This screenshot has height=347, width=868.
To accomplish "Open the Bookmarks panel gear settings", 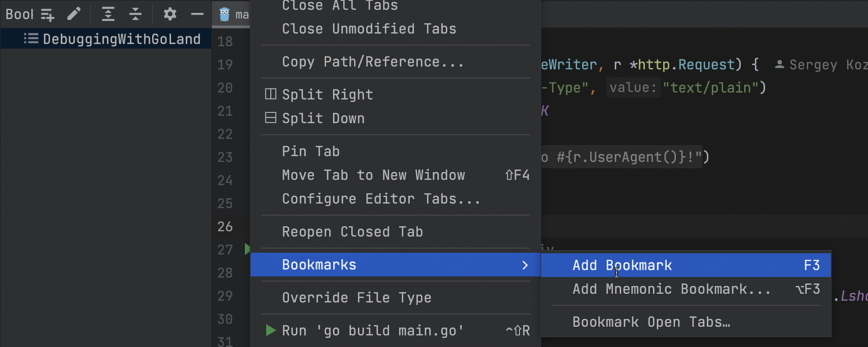I will [170, 14].
